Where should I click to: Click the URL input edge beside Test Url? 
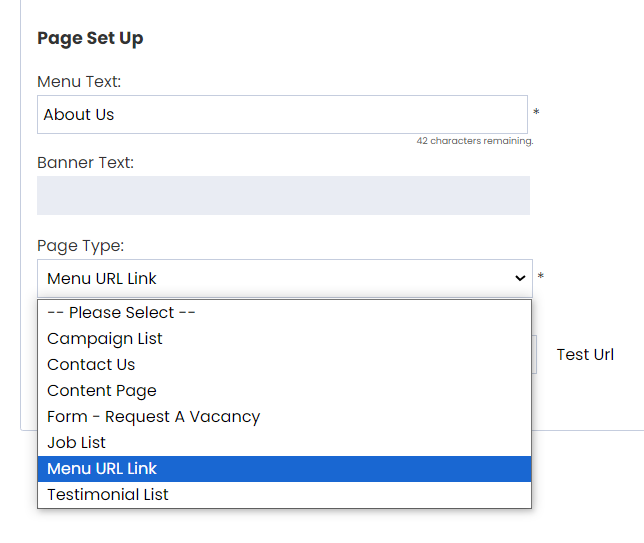tap(534, 354)
